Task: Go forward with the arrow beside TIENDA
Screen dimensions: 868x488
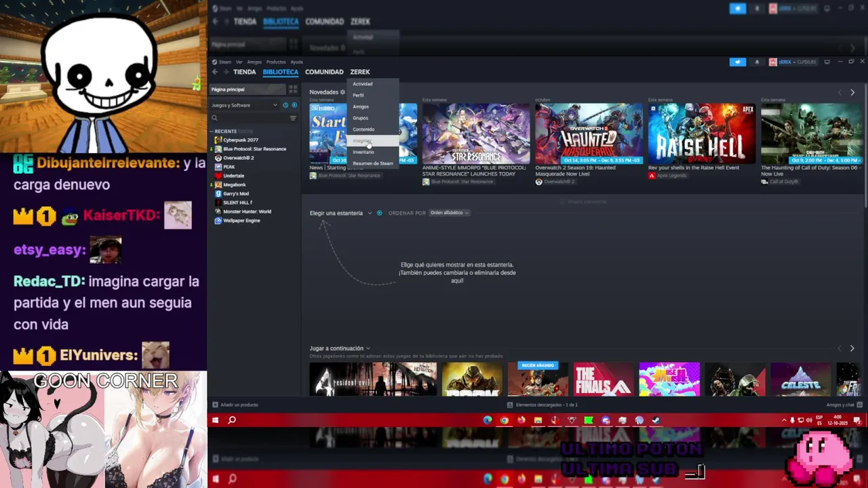Action: click(226, 72)
